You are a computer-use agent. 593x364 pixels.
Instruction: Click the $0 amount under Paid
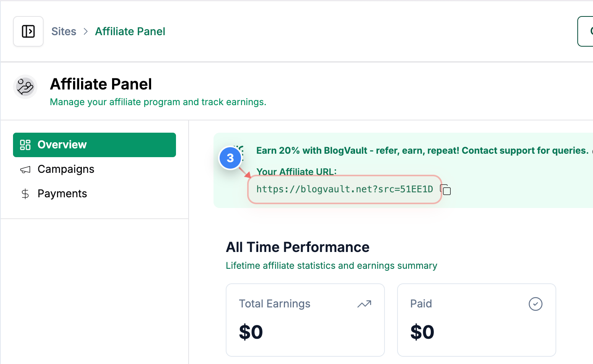(x=422, y=332)
